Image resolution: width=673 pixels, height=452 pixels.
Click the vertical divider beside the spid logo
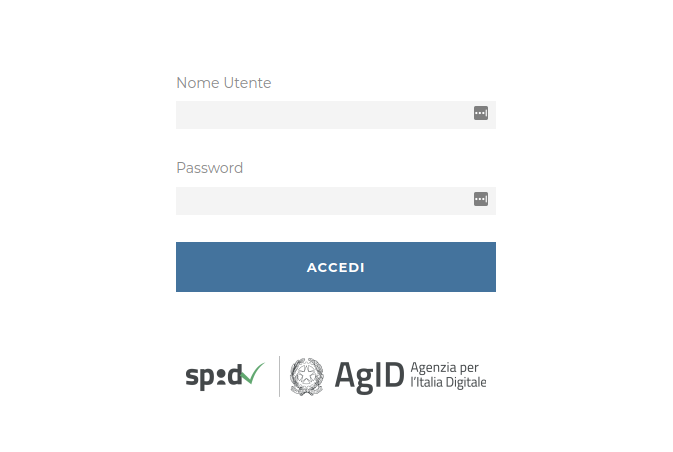coord(279,376)
